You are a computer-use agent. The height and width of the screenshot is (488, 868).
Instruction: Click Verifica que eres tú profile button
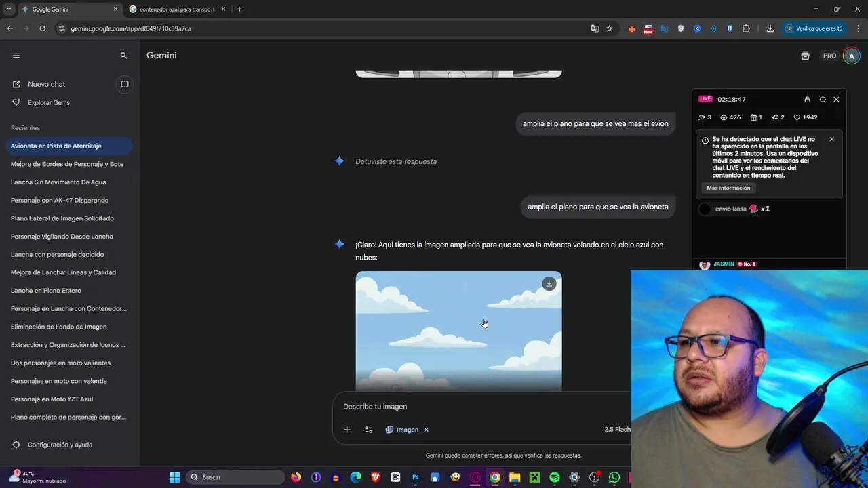coord(814,28)
